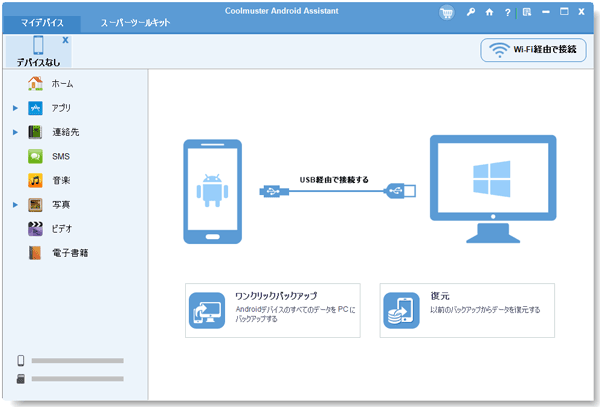600x407 pixels.
Task: Click the feedback icon in title bar
Action: [527, 12]
